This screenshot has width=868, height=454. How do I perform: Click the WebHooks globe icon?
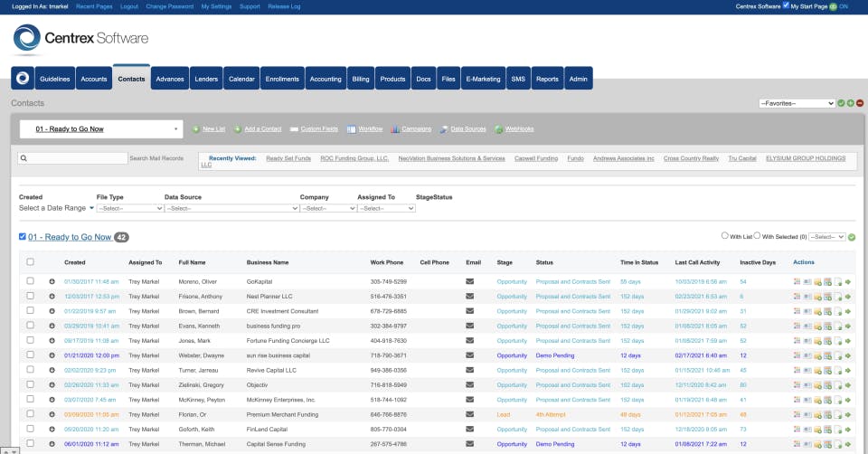coord(498,129)
